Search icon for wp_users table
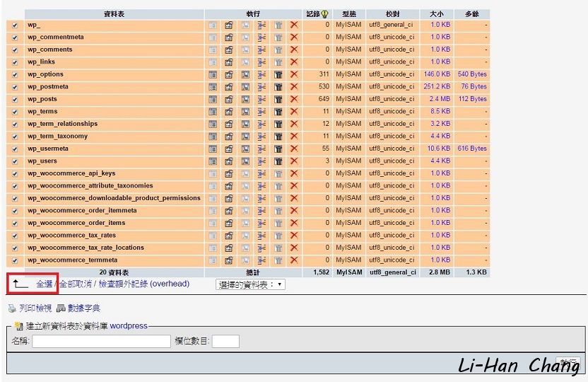588x382 pixels. tap(245, 161)
